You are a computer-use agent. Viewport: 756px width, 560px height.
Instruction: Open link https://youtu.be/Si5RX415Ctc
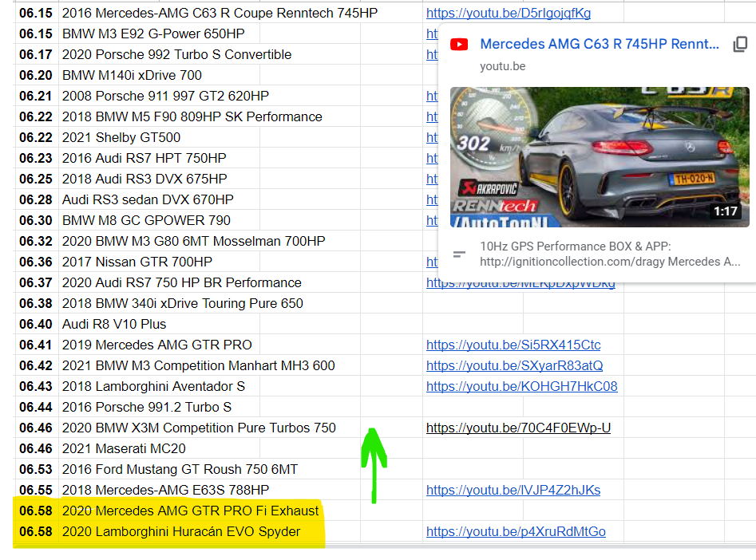pos(513,345)
